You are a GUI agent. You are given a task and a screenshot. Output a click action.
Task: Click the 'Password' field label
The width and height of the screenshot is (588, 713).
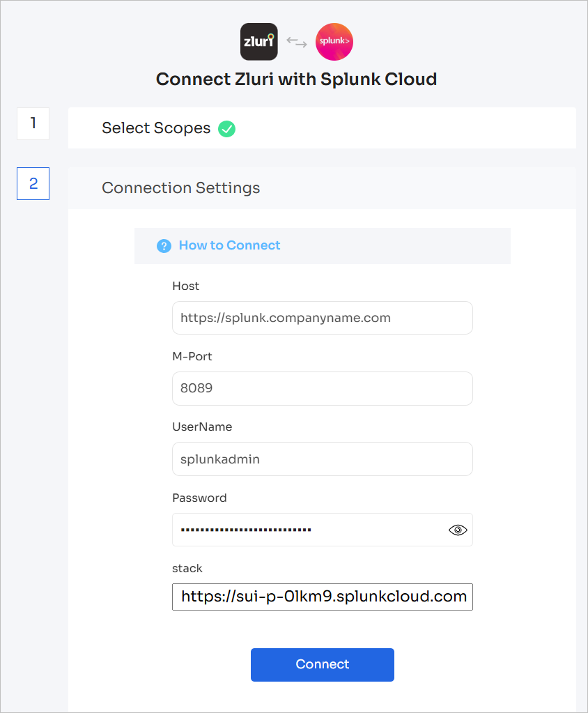pos(199,498)
